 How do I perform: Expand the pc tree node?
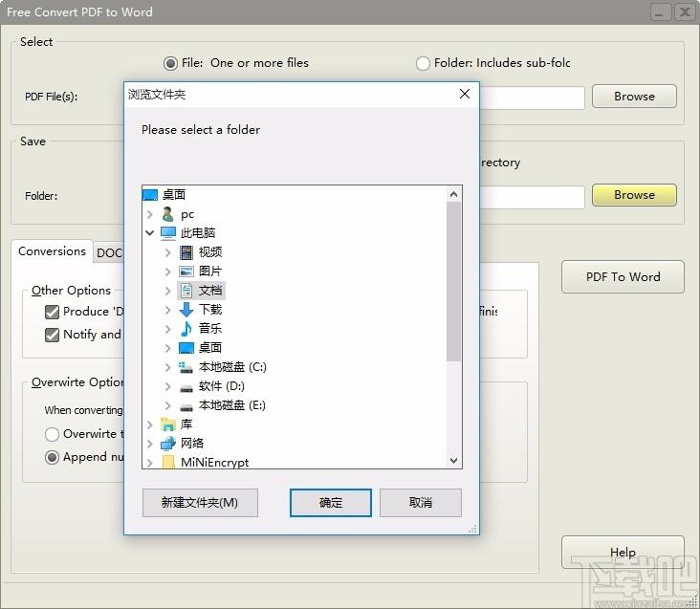click(150, 214)
